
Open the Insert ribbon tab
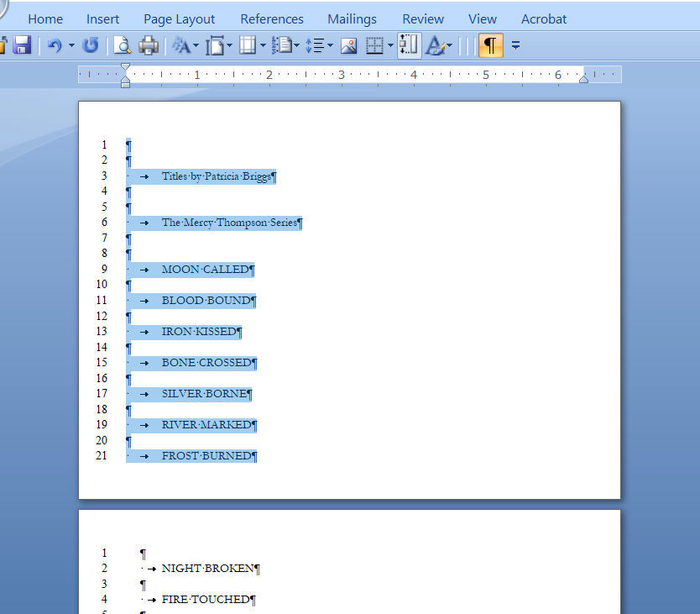point(102,19)
